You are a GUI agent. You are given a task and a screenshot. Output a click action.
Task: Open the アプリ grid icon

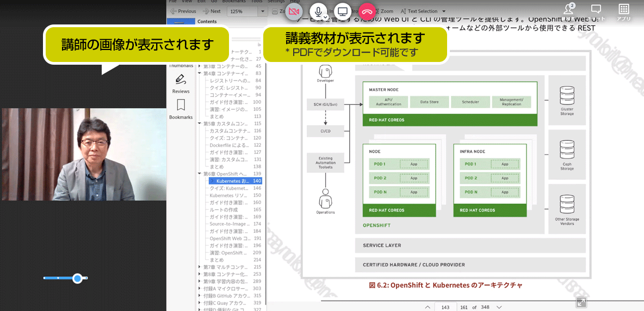tap(623, 9)
